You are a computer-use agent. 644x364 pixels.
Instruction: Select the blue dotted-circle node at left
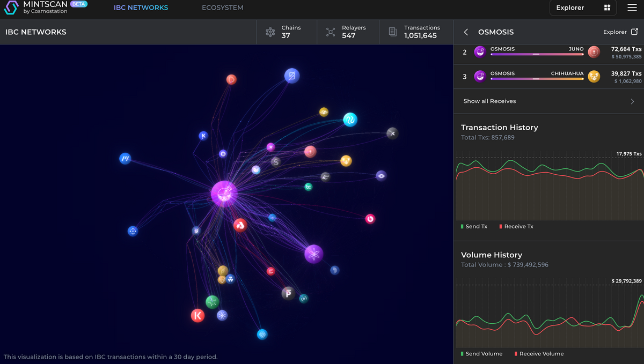(133, 231)
